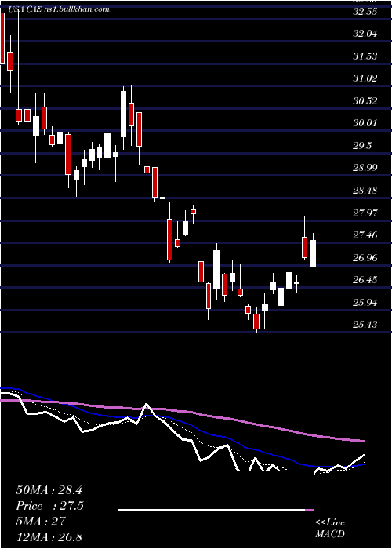Screen dimensions: 392x549
Task: Click the MACD indicator box
Action: [216, 510]
